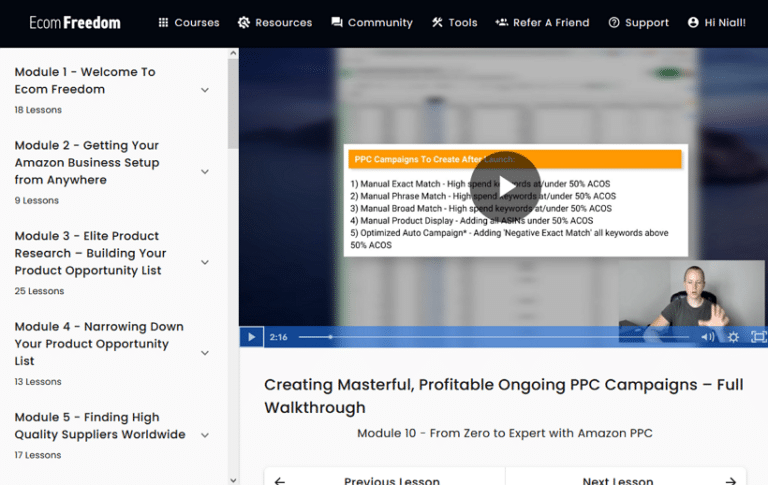768x485 pixels.
Task: Expand the Module 5 suppliers chevron
Action: [205, 435]
